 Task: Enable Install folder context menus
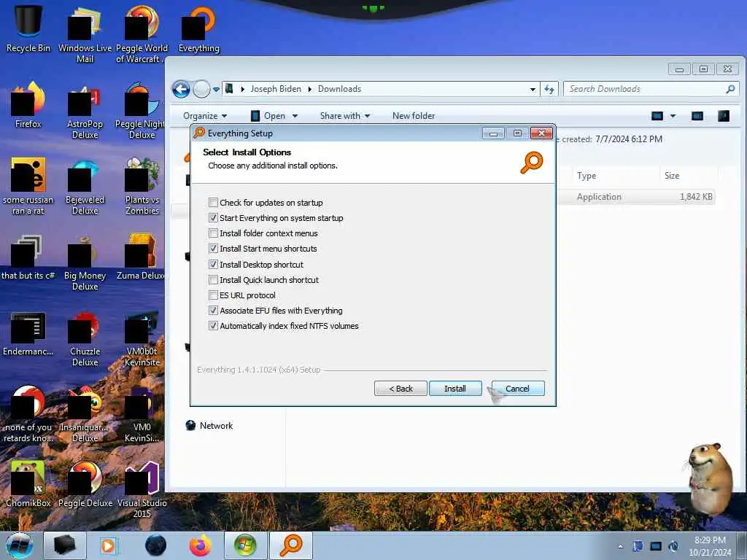[214, 233]
